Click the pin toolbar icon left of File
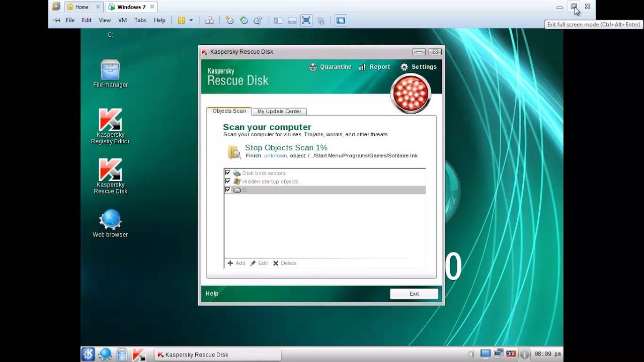The width and height of the screenshot is (644, 362). 56,21
